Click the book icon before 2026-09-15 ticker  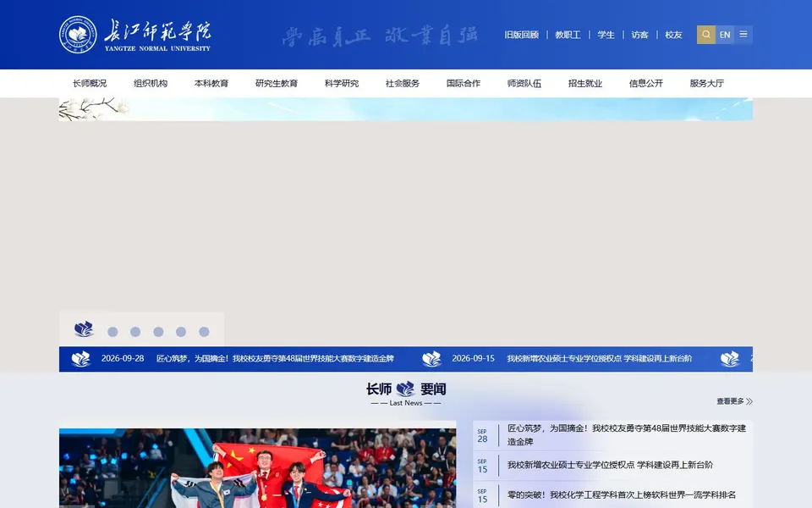click(x=431, y=359)
